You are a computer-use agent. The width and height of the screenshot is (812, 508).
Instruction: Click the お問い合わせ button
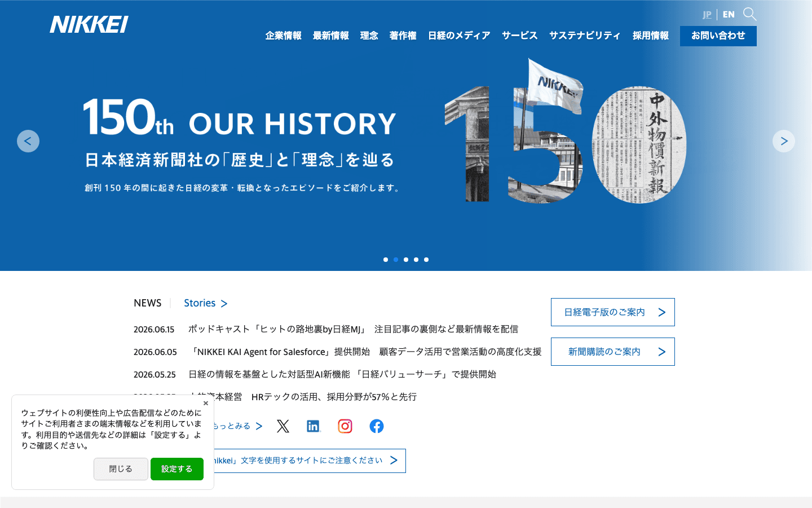[718, 36]
